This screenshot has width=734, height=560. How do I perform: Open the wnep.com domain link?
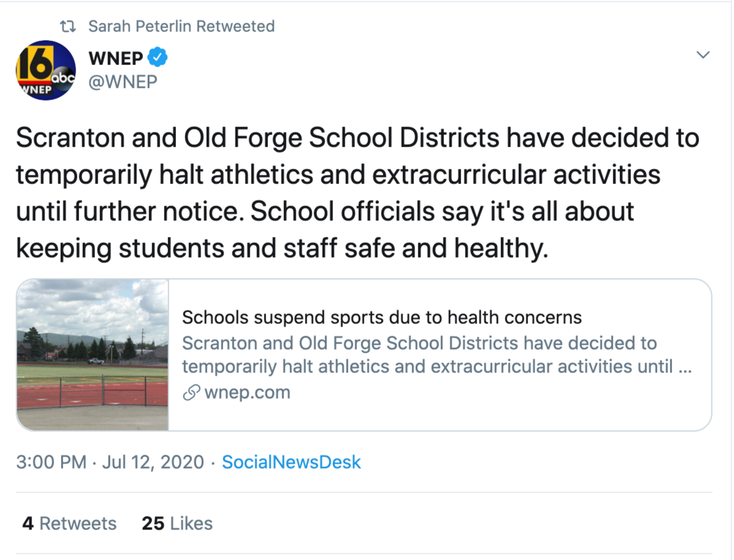click(247, 393)
